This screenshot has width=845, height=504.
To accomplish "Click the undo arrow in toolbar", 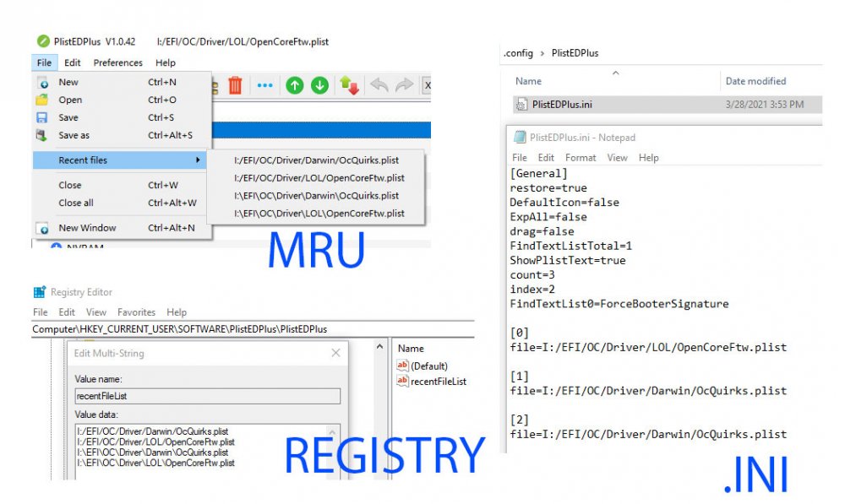I will 379,85.
